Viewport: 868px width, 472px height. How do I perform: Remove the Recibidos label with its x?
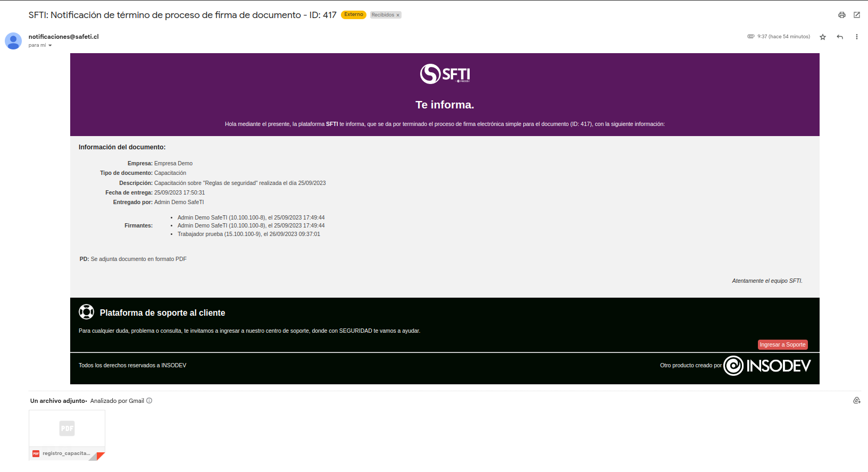(x=398, y=15)
